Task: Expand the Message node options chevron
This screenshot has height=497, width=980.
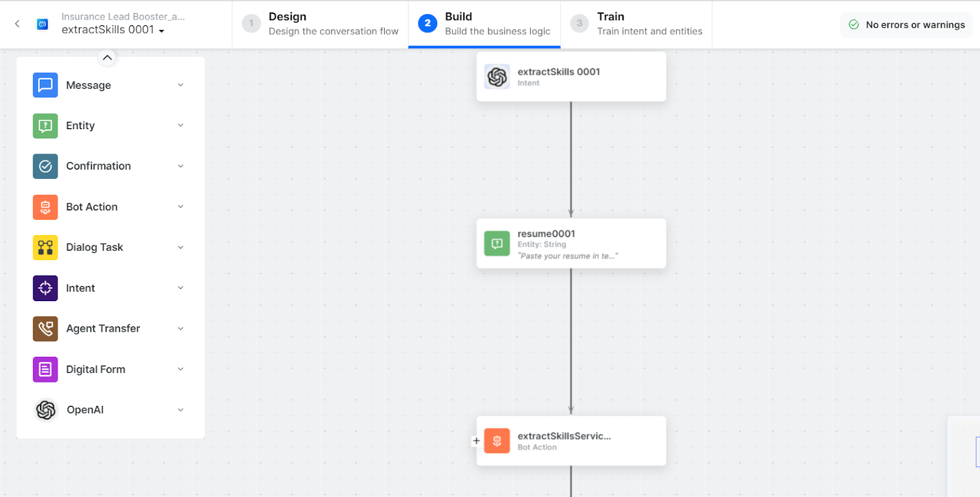Action: [x=181, y=85]
